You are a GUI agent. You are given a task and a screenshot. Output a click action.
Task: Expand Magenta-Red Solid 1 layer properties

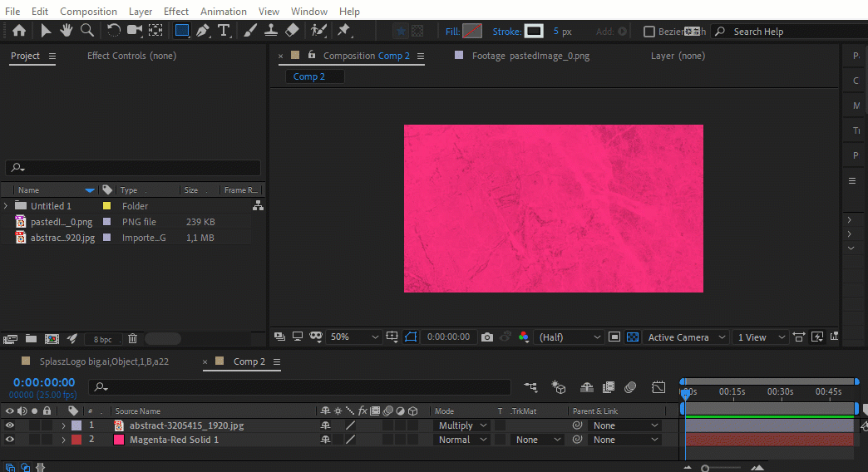63,440
